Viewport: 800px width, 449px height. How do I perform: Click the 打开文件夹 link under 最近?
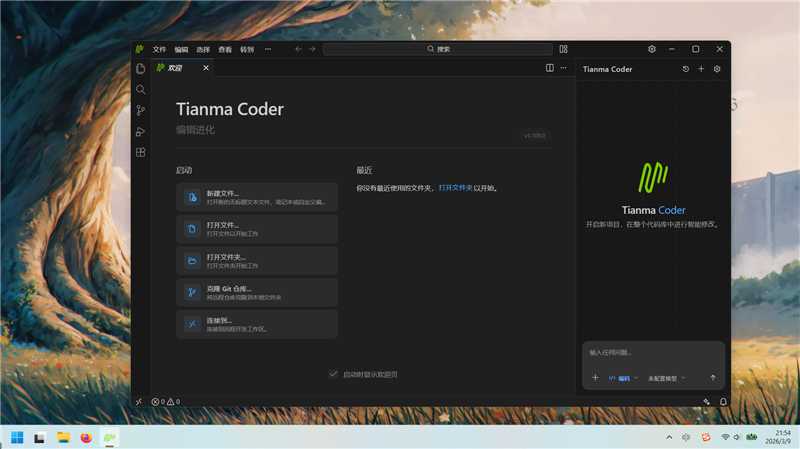(455, 188)
